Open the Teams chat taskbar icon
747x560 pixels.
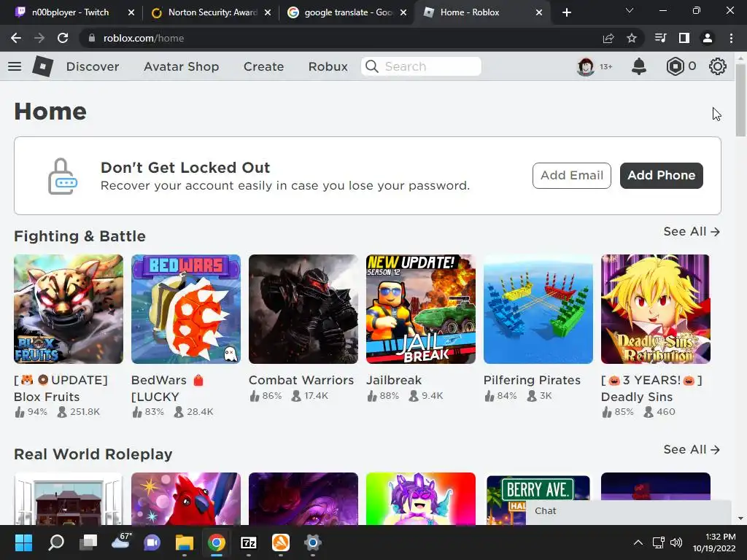[152, 542]
